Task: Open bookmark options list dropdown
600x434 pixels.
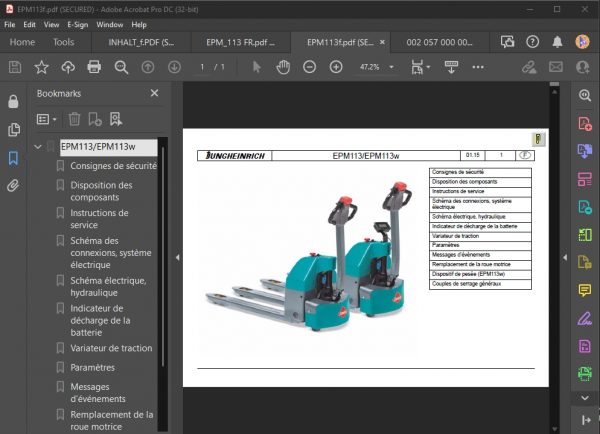Action: [46, 119]
